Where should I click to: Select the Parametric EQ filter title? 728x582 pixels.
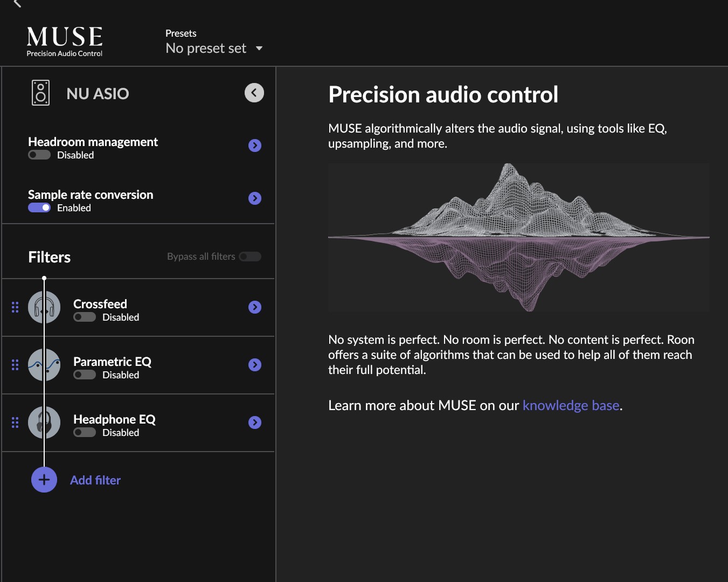(112, 362)
